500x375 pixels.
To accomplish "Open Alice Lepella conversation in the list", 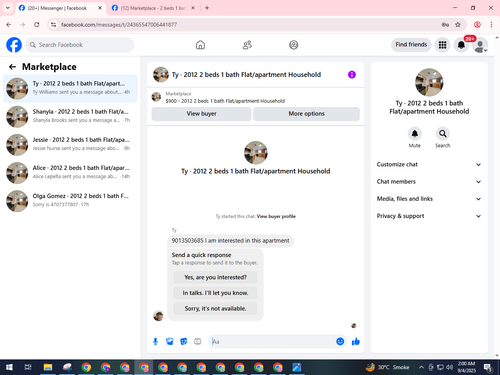I will tap(70, 173).
